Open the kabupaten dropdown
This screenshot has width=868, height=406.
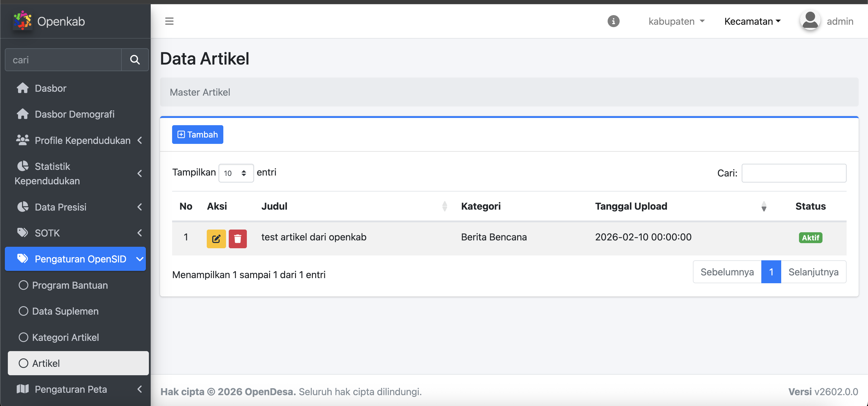tap(676, 21)
